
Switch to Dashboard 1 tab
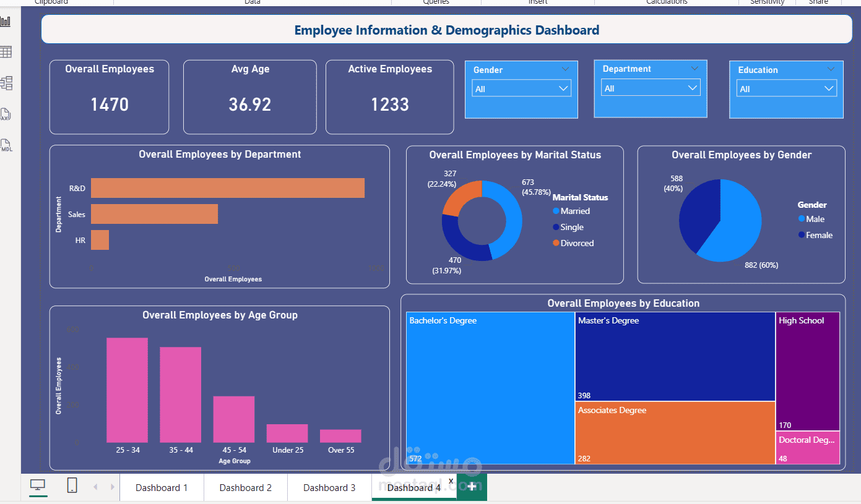click(x=162, y=487)
